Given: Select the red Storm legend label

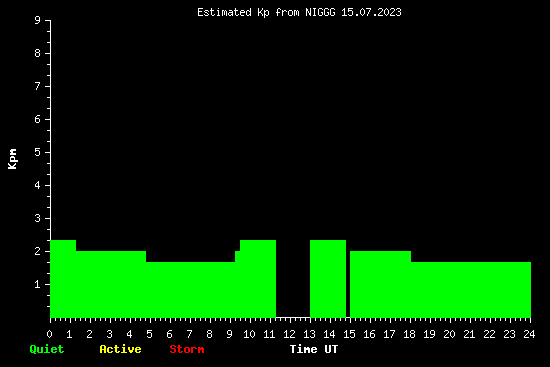Looking at the screenshot, I should tap(187, 349).
